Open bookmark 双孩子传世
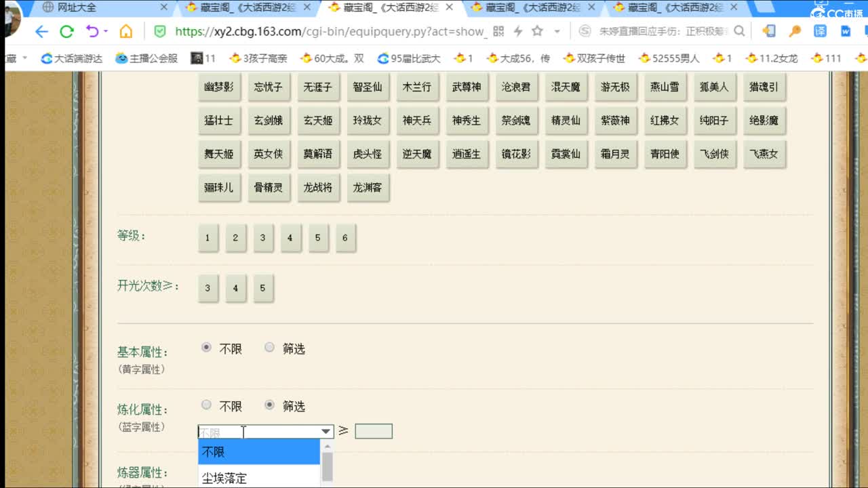This screenshot has width=868, height=488. (594, 58)
